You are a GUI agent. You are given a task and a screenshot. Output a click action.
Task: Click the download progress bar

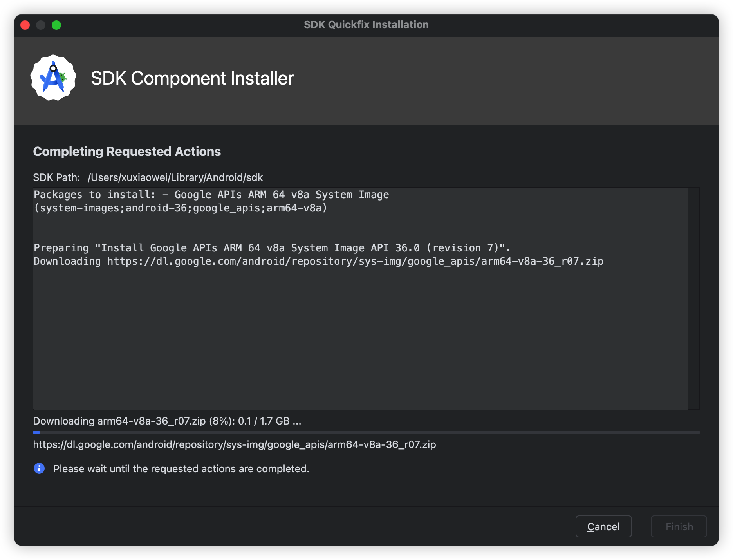366,432
